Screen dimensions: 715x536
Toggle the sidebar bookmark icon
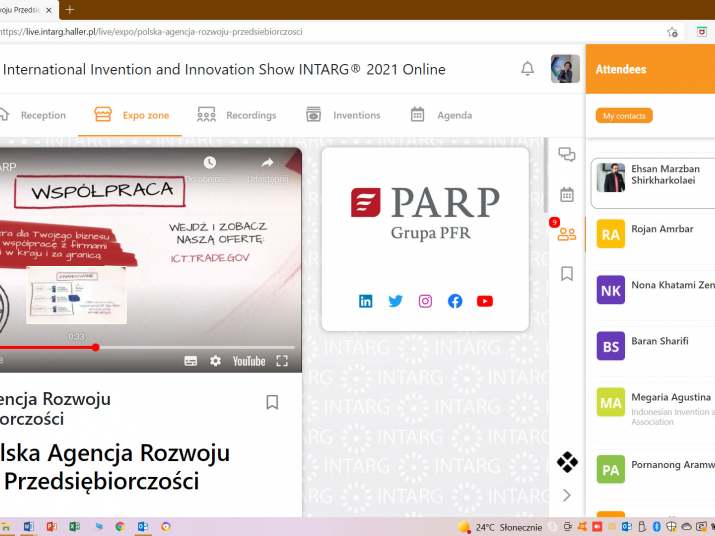(x=567, y=273)
